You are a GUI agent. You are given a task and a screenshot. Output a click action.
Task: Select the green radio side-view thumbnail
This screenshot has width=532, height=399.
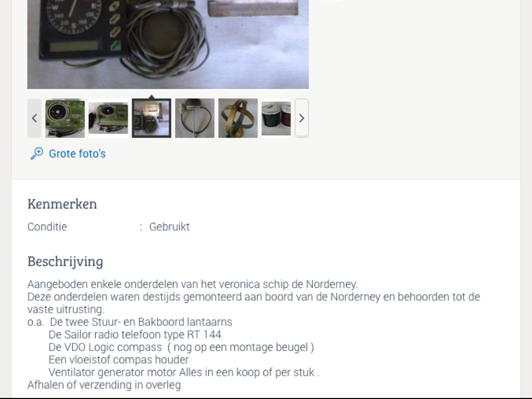tap(108, 118)
